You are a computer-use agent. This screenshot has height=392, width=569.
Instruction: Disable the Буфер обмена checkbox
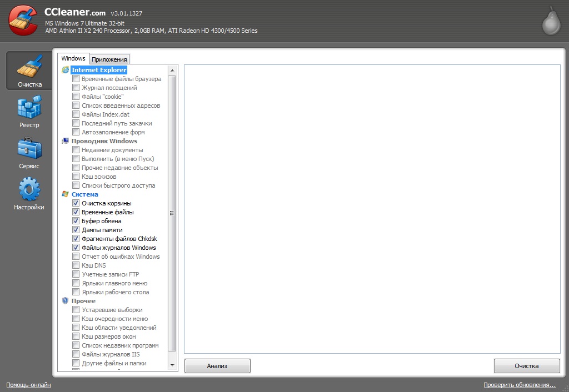(76, 221)
